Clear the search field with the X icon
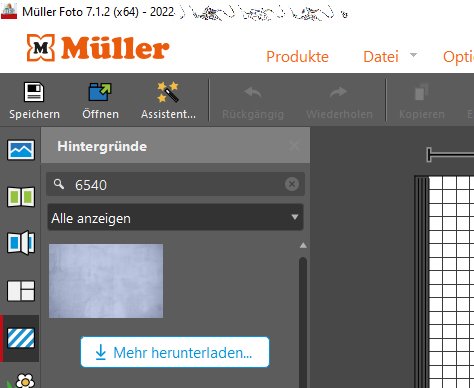The image size is (474, 388). click(292, 184)
